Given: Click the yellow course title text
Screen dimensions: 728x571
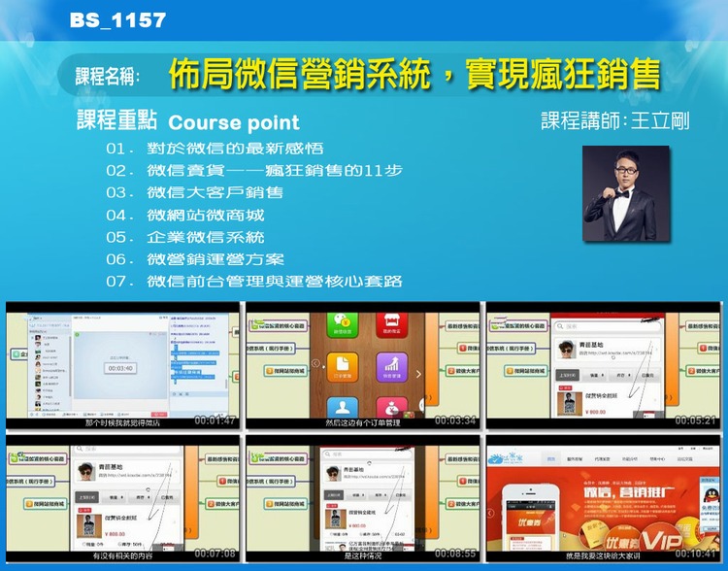Looking at the screenshot, I should pos(414,74).
